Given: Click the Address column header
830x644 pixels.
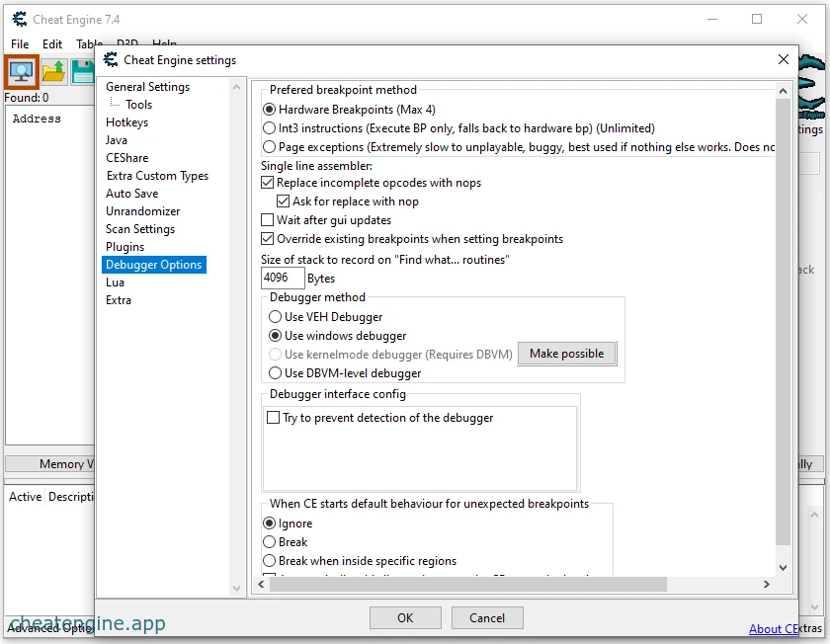Looking at the screenshot, I should [x=38, y=119].
